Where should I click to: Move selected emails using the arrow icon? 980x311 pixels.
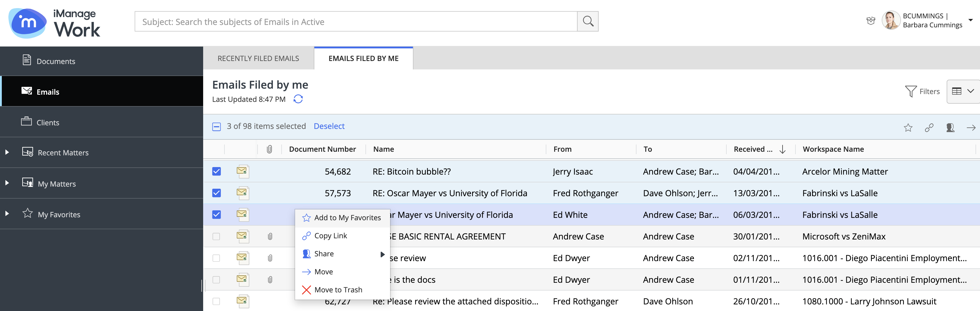coord(971,128)
